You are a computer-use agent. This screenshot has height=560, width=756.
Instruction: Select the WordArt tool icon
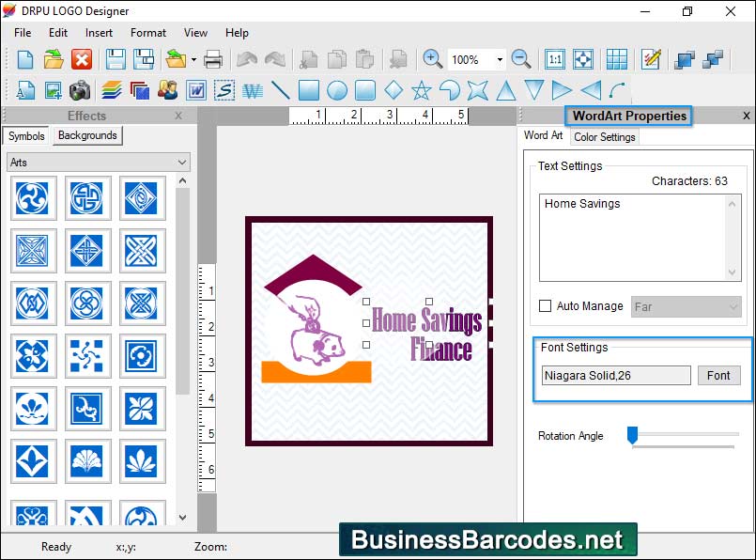[252, 90]
